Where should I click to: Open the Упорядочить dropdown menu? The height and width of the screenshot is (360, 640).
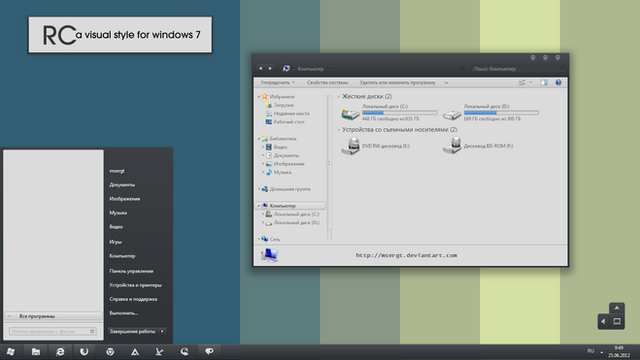coord(278,82)
